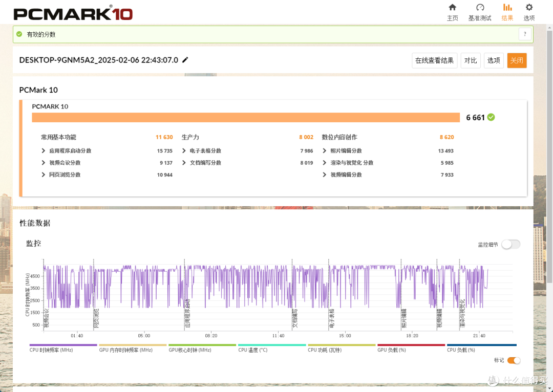Click the 网页浏览 marker on chart
Screen dimensions: 553x392
tap(96, 319)
